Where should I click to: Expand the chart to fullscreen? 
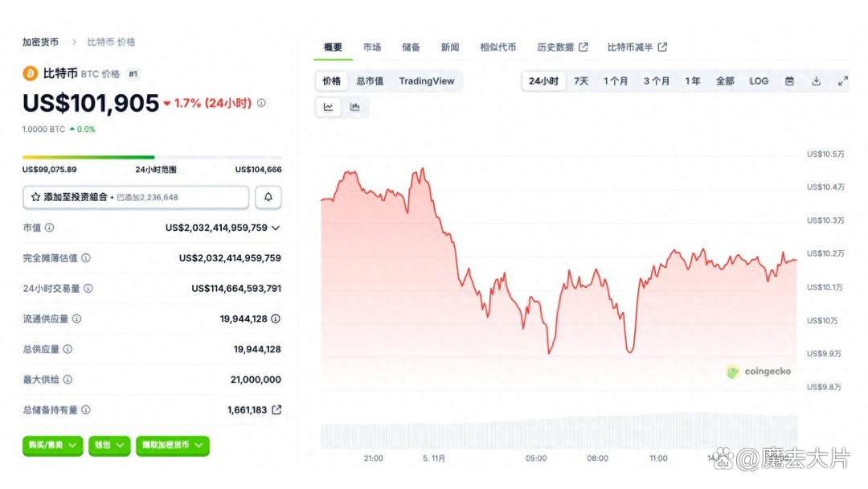(x=842, y=80)
